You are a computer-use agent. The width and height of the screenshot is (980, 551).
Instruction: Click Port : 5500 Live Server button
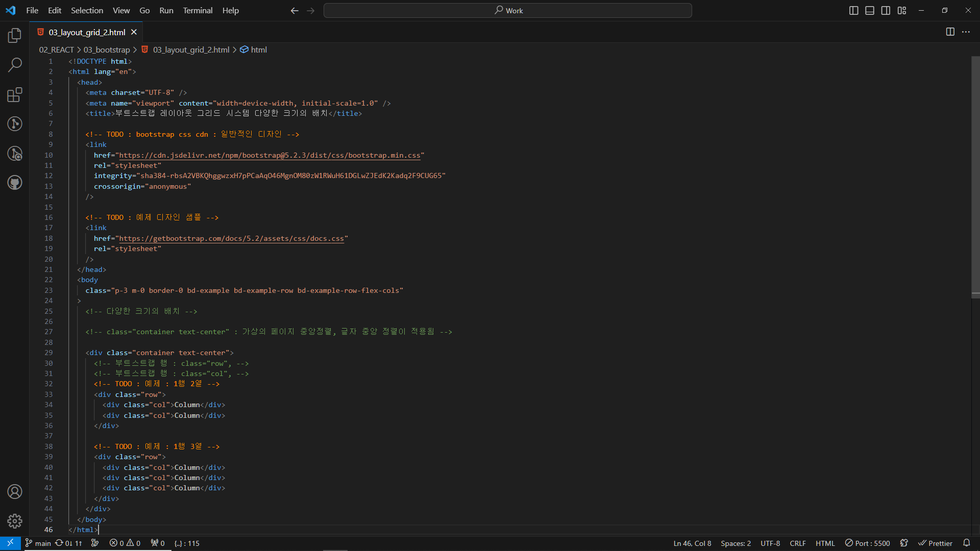867,543
